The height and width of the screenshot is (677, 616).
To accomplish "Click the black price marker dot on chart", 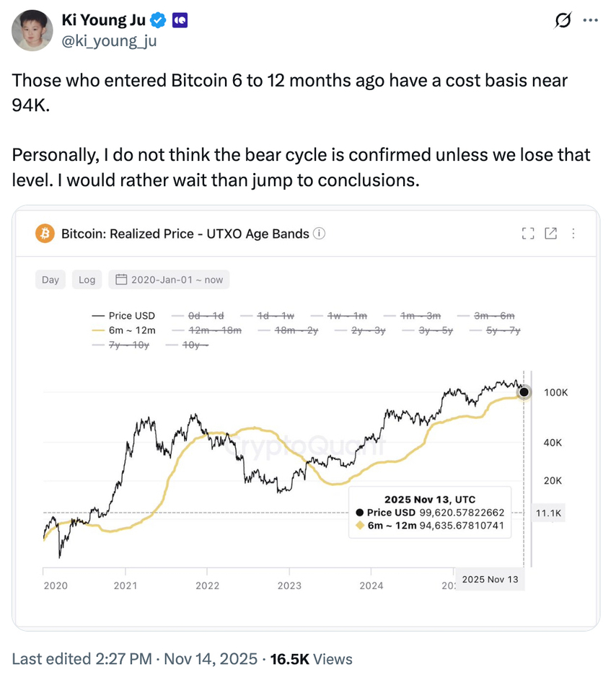I will pos(524,392).
